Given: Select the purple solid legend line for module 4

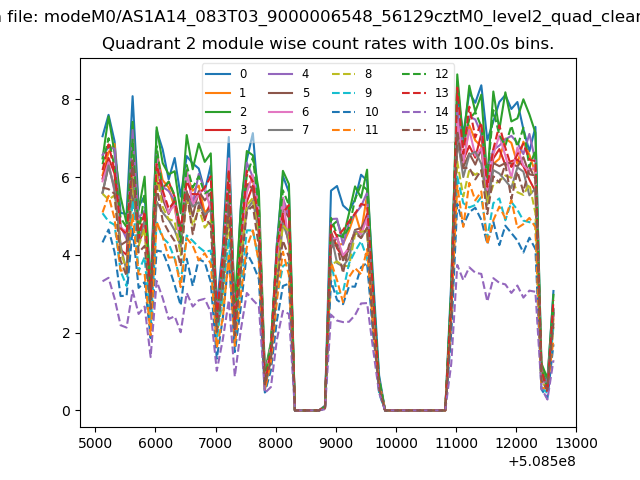Looking at the screenshot, I should 279,74.
